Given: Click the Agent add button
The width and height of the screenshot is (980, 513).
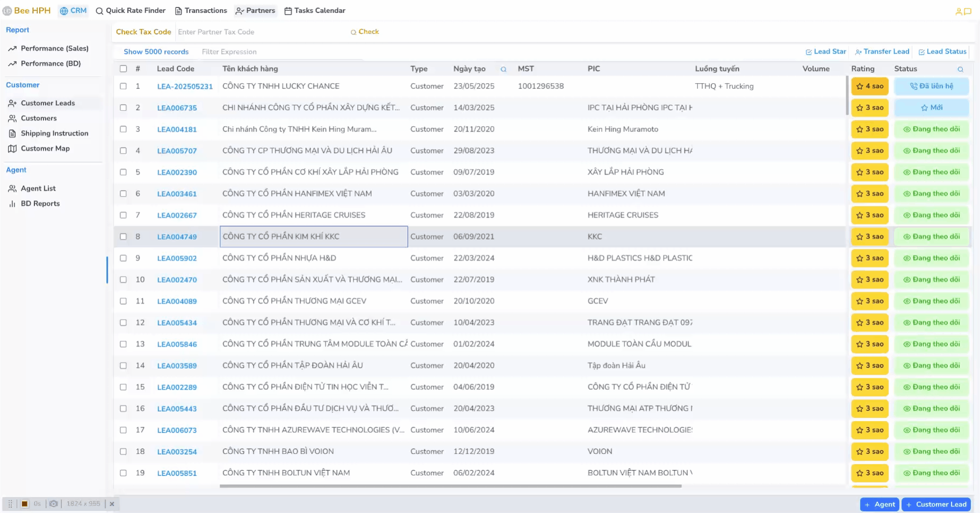Looking at the screenshot, I should [880, 504].
